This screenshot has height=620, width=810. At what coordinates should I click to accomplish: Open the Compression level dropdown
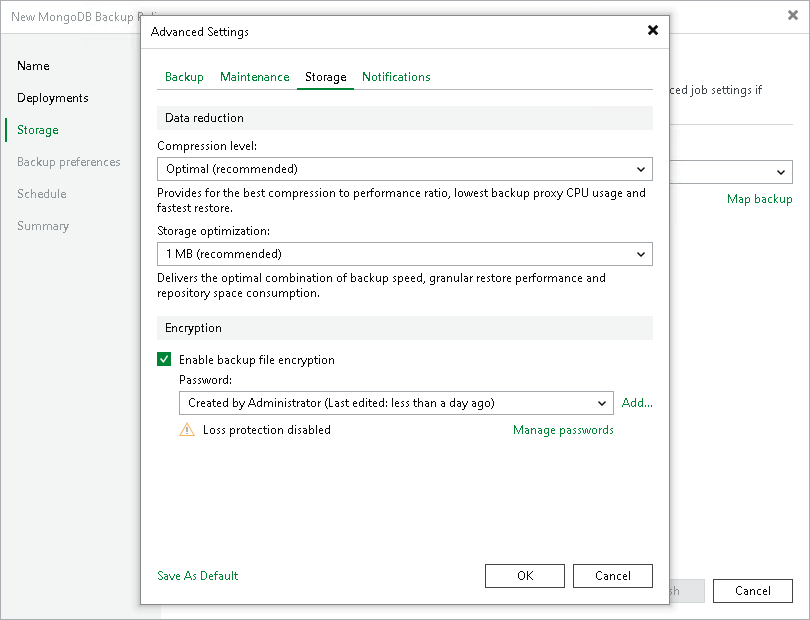pos(404,169)
